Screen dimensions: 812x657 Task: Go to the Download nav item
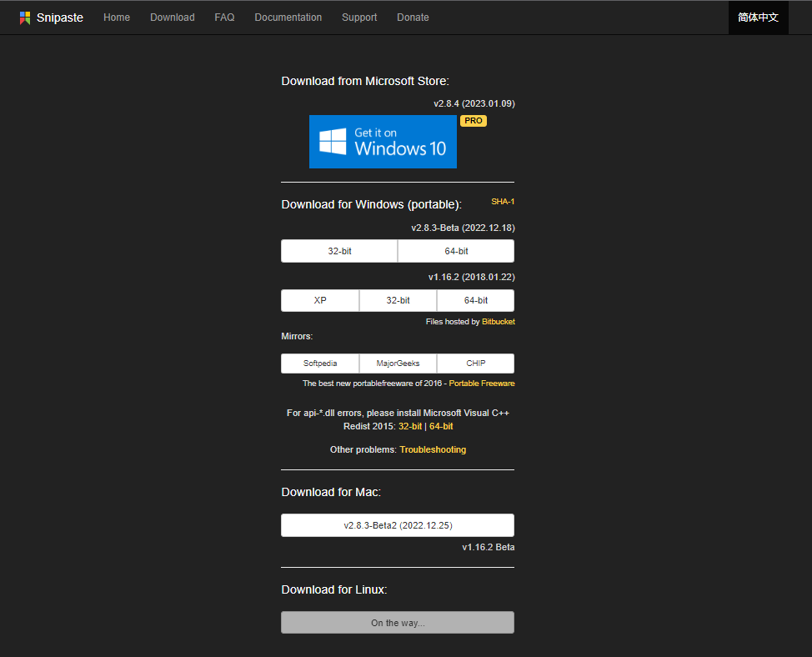click(x=173, y=18)
